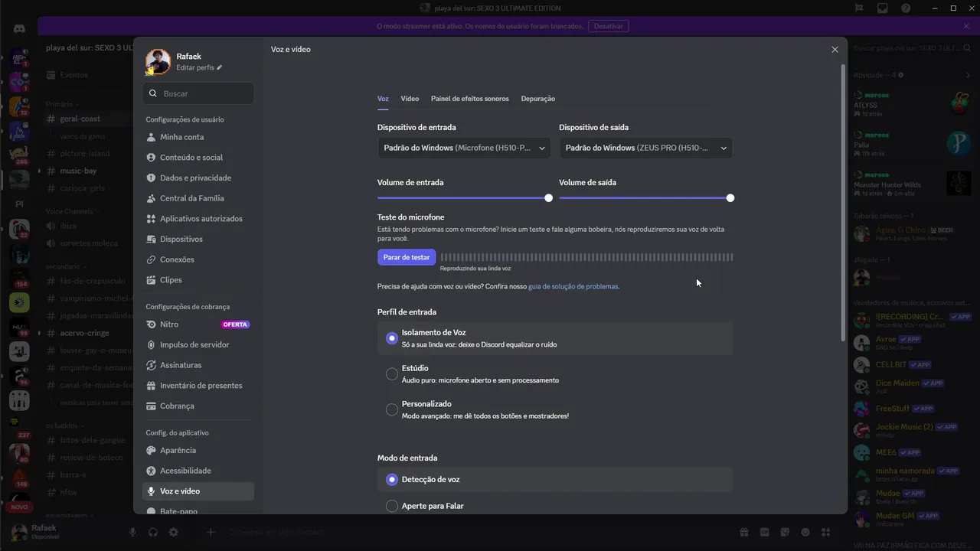Click the Inventário de presentes gift icon
Screen dimensions: 980x551
tap(152, 386)
